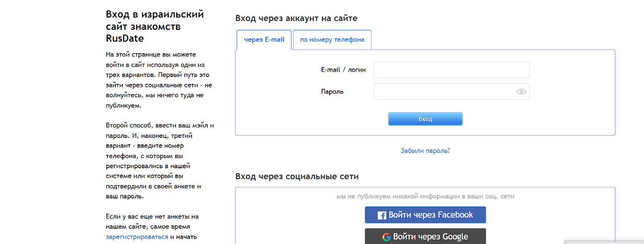Click the Google logo icon
644x244 pixels.
tap(386, 237)
